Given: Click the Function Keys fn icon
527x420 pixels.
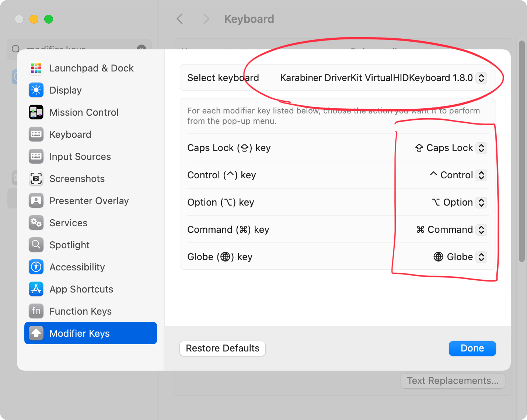Looking at the screenshot, I should [36, 311].
